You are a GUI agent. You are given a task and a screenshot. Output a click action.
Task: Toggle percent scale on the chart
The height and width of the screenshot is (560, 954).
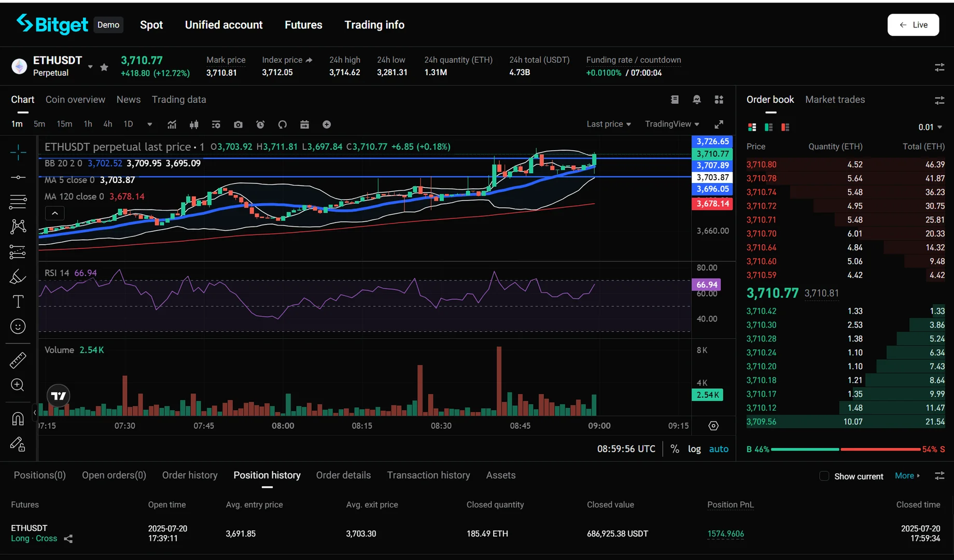pyautogui.click(x=675, y=449)
